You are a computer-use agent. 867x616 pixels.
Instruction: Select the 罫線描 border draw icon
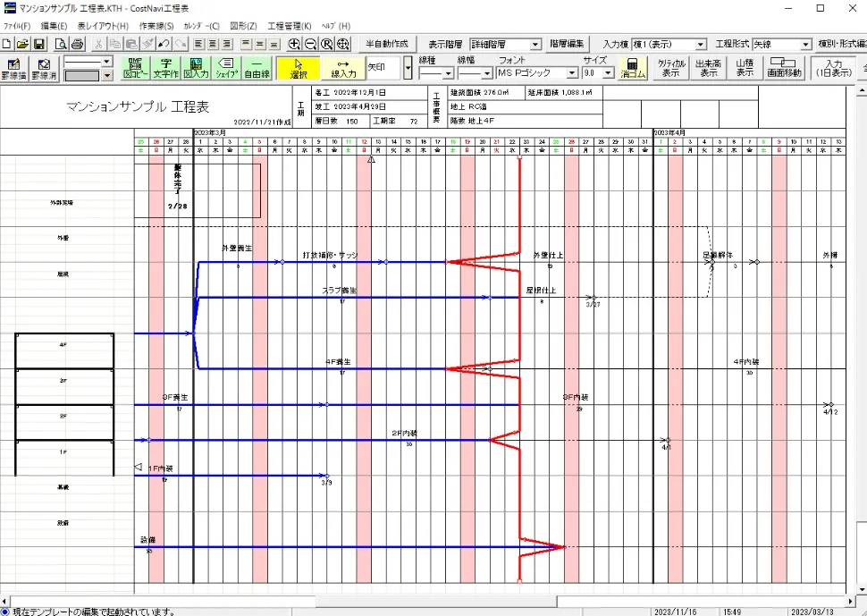click(x=13, y=66)
